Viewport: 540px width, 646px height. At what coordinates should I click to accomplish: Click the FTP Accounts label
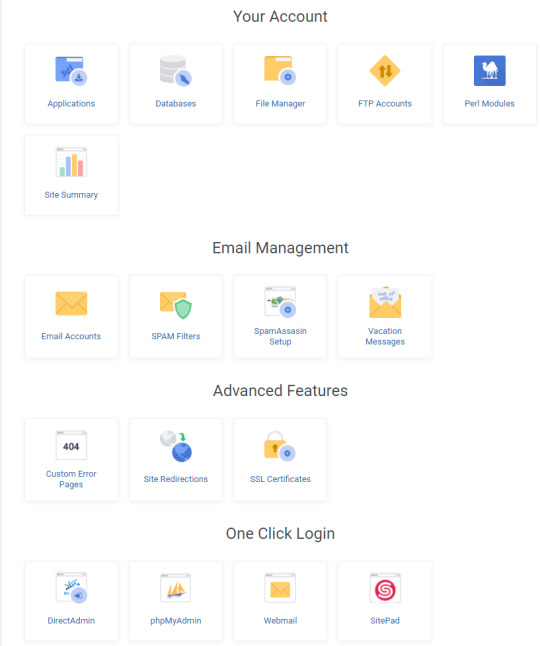point(385,103)
